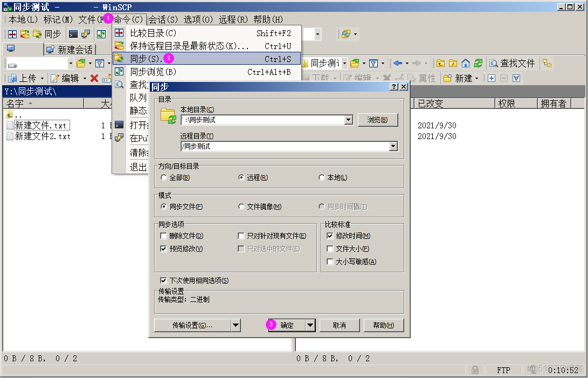Refresh the remote directory green arrows icon
The width and height of the screenshot is (588, 378).
pyautogui.click(x=478, y=64)
